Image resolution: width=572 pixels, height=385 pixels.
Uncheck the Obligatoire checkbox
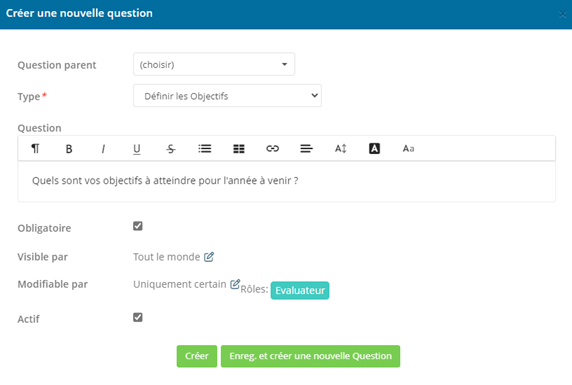pos(138,226)
